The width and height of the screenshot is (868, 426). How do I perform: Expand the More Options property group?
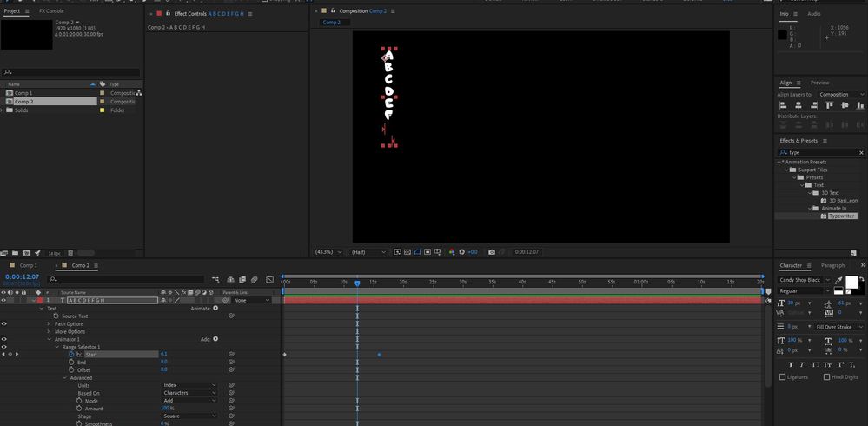click(49, 331)
